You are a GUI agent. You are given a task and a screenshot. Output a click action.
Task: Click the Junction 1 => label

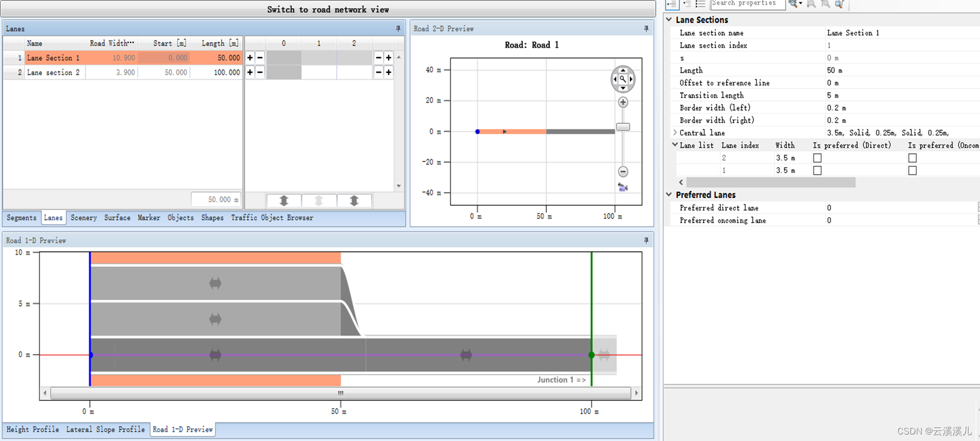[561, 380]
